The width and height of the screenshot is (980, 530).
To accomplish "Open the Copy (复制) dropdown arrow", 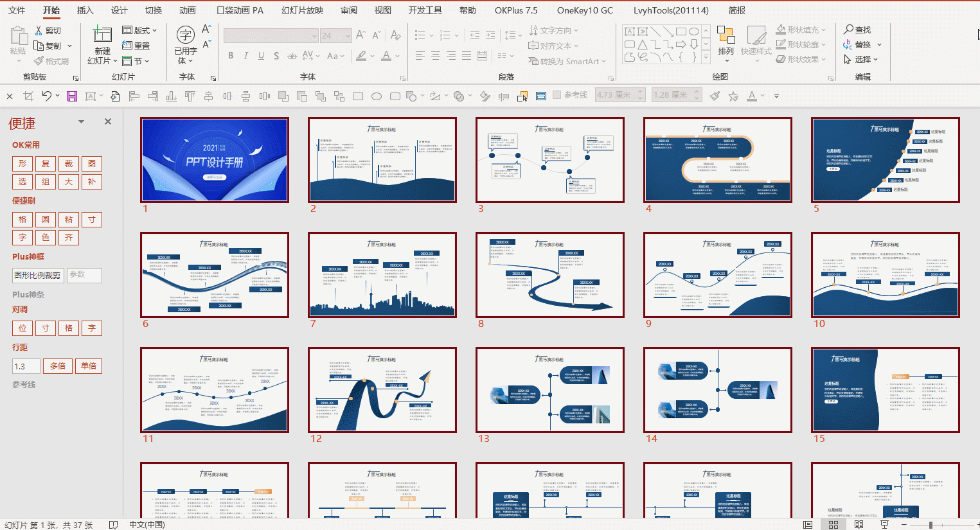I will point(69,46).
